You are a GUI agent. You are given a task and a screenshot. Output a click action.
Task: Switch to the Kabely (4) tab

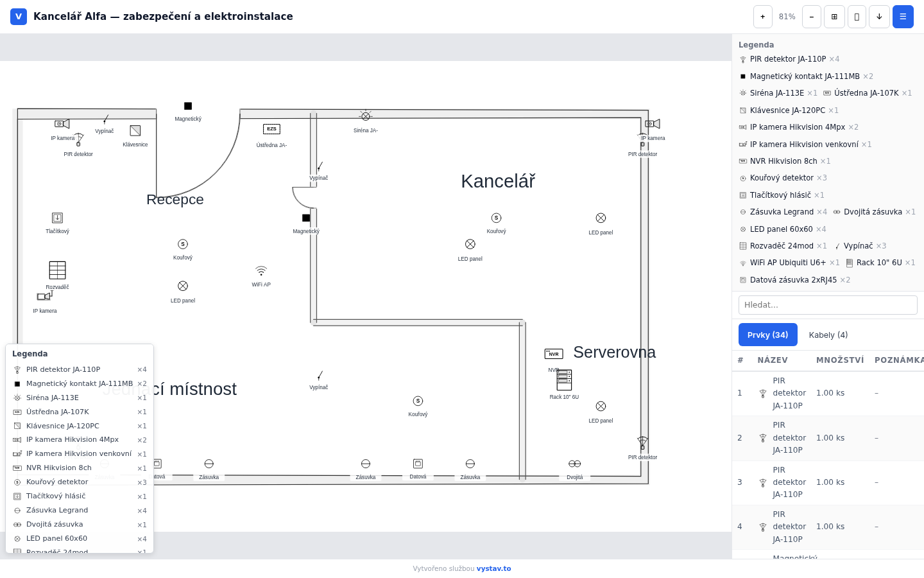828,335
